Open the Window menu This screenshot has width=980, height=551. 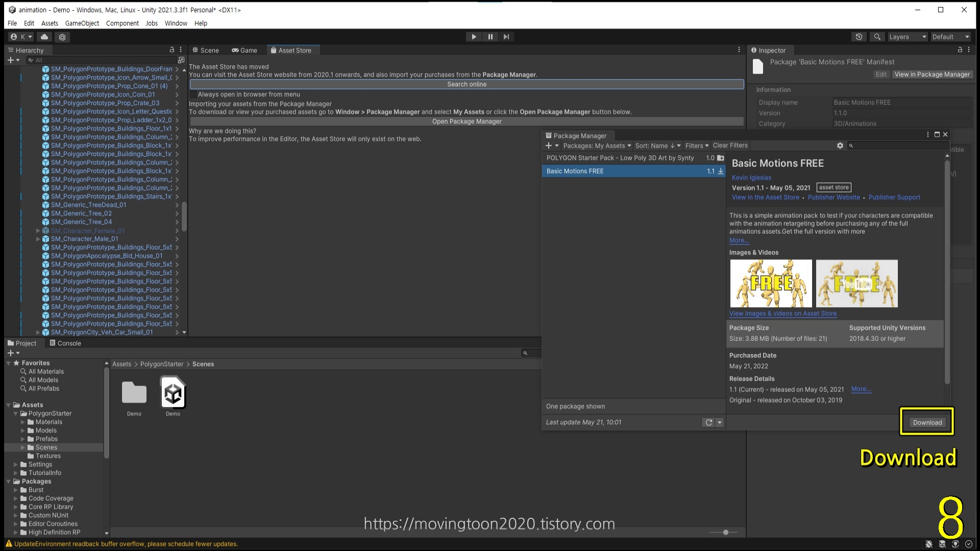click(x=176, y=23)
